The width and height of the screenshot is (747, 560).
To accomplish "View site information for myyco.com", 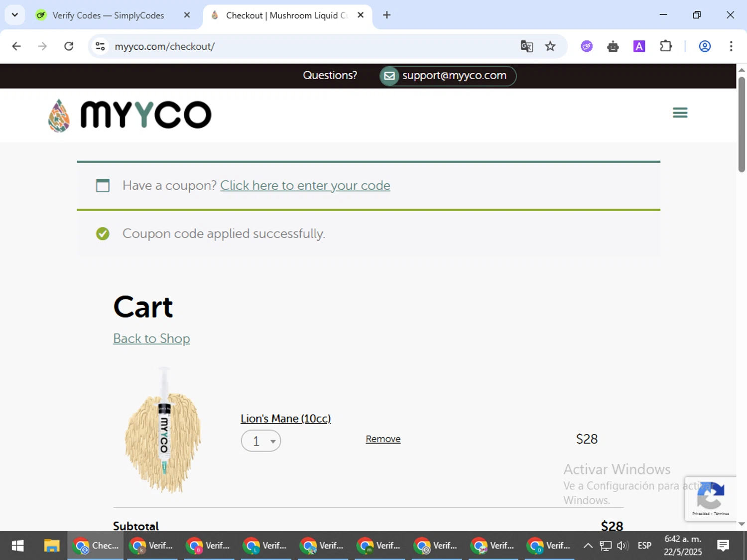I will (x=100, y=46).
